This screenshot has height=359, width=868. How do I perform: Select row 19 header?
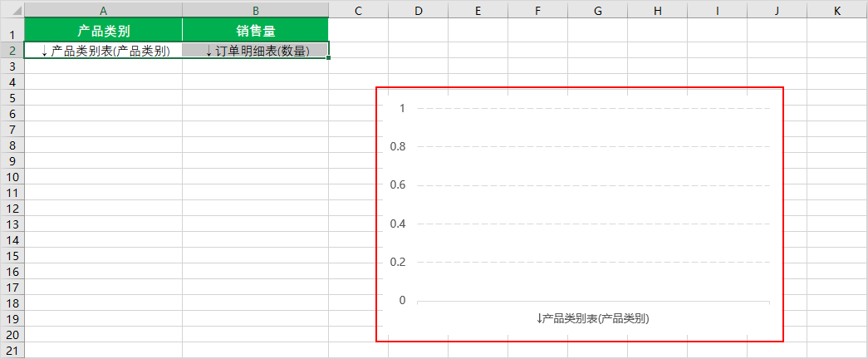[12, 319]
